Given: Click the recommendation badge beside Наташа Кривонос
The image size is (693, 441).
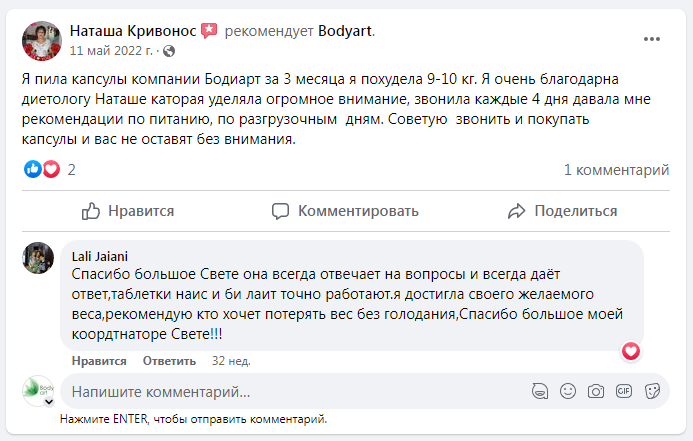Looking at the screenshot, I should pos(209,31).
